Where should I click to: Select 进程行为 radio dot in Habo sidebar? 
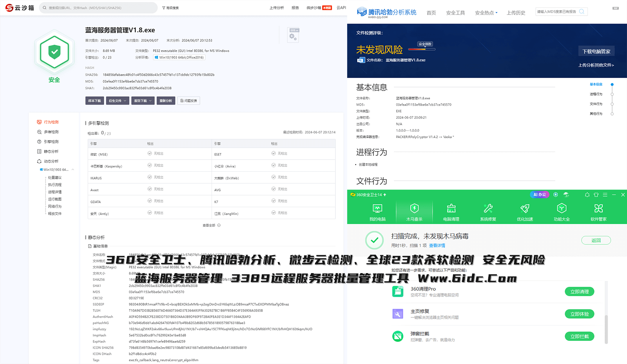(612, 94)
